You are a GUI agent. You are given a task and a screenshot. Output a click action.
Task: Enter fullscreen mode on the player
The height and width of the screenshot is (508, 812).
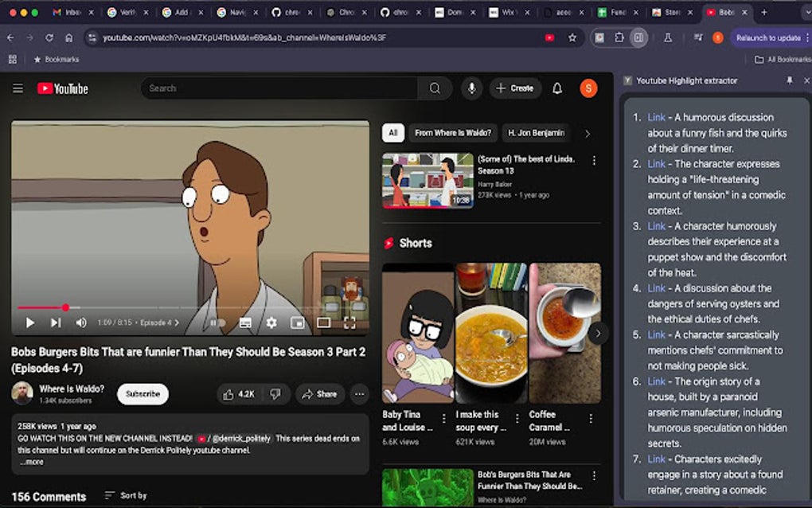click(x=349, y=322)
